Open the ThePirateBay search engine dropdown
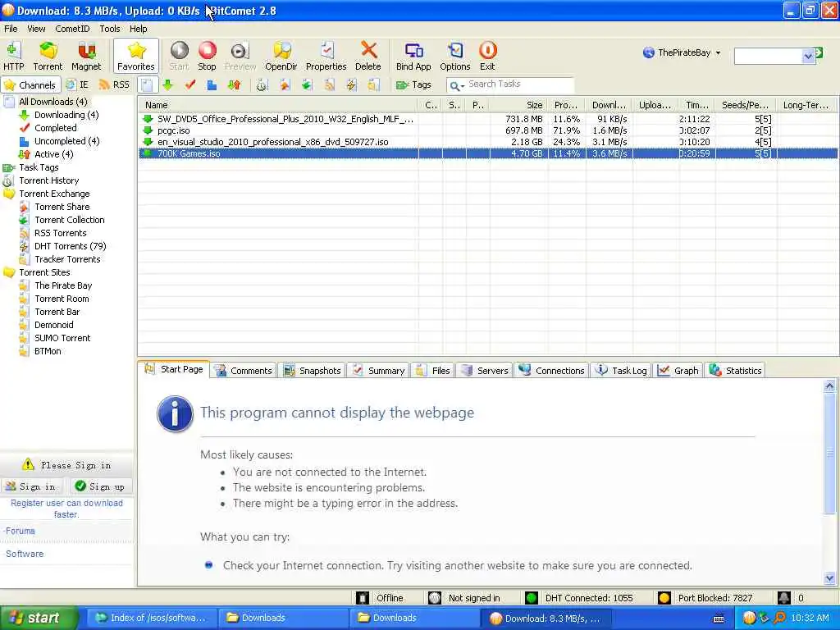 (682, 52)
